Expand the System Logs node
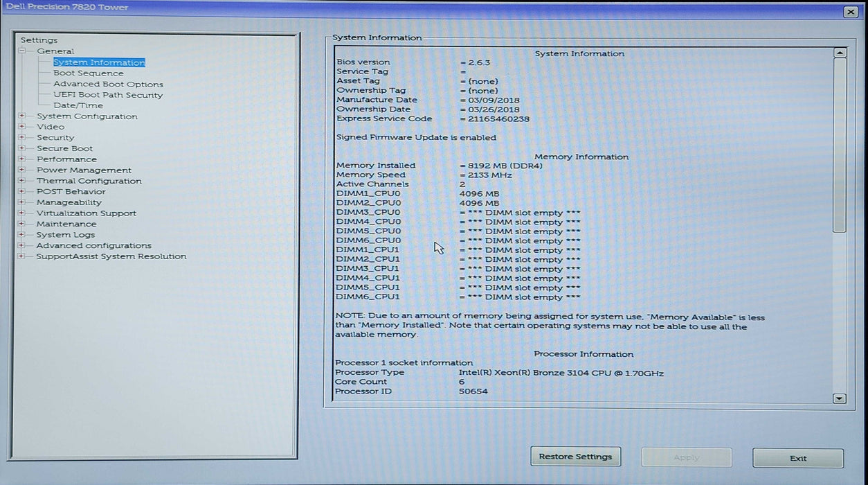The height and width of the screenshot is (485, 868). point(22,234)
